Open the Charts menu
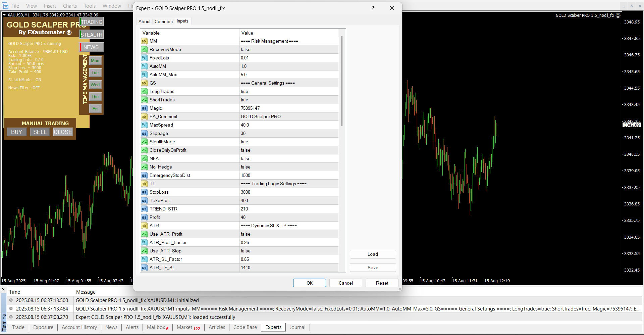This screenshot has width=644, height=335. pos(70,6)
